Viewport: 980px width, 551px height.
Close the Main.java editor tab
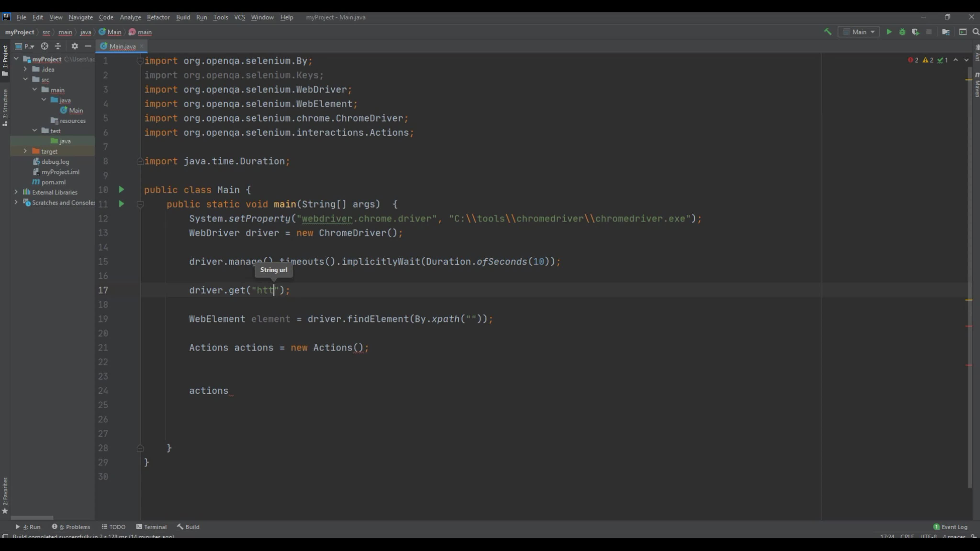142,46
